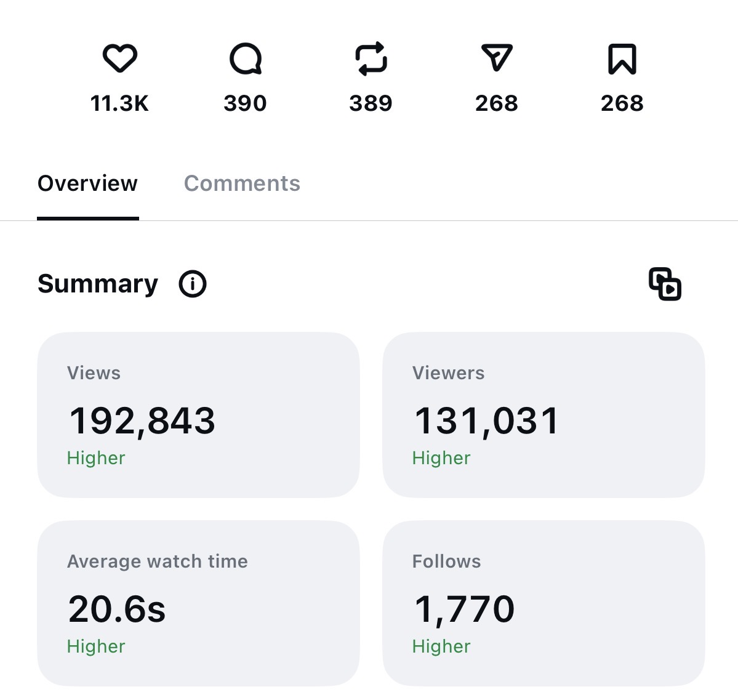The width and height of the screenshot is (738, 700).
Task: Open the Follows card showing 1,770
Action: [x=543, y=603]
